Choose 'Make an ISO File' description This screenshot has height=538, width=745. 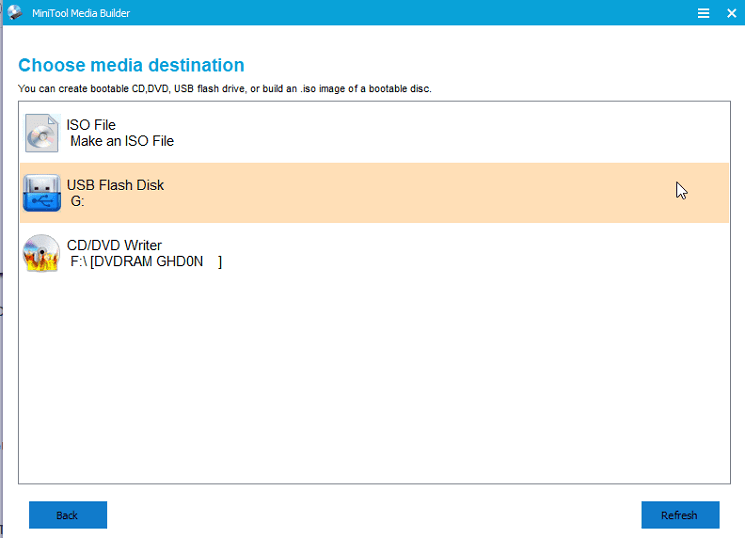(122, 141)
